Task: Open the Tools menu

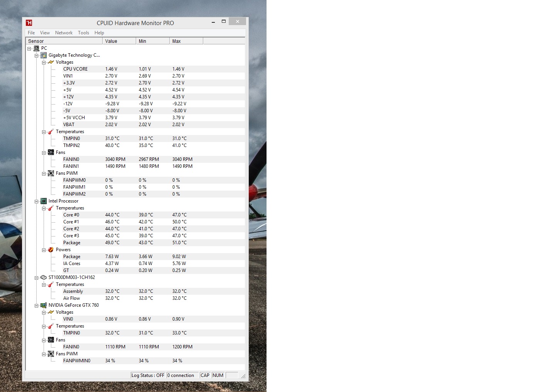Action: pos(83,33)
